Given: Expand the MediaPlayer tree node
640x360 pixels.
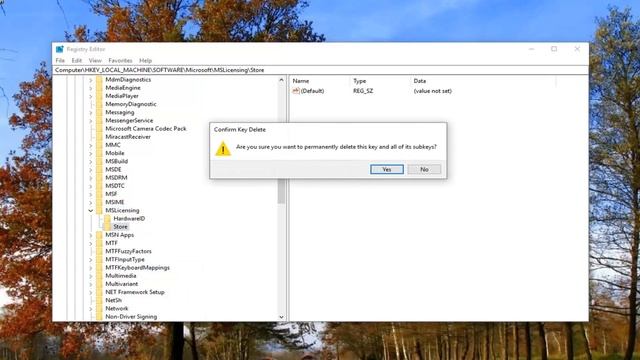Looking at the screenshot, I should 91,96.
